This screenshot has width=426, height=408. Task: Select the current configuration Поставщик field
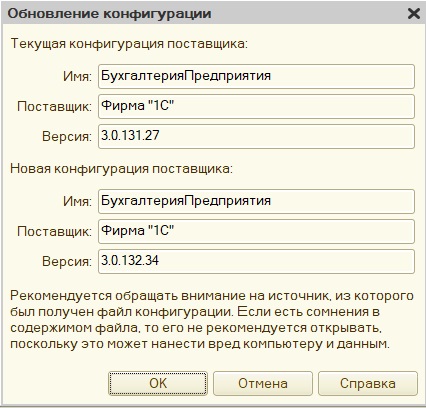coord(256,106)
